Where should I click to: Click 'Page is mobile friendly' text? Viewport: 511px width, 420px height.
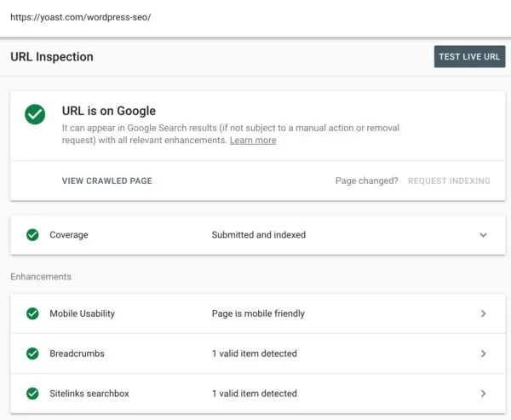258,314
